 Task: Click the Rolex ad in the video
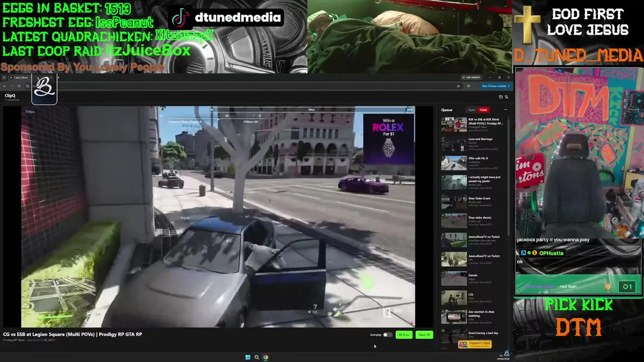[x=388, y=139]
